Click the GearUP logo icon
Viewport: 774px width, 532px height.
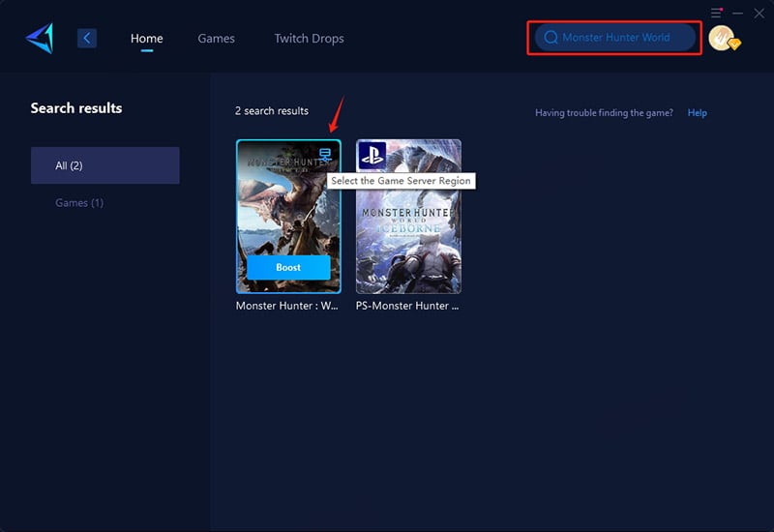(x=40, y=38)
